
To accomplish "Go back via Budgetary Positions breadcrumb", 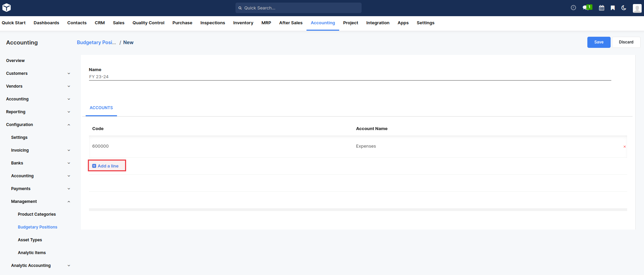I will pyautogui.click(x=96, y=42).
